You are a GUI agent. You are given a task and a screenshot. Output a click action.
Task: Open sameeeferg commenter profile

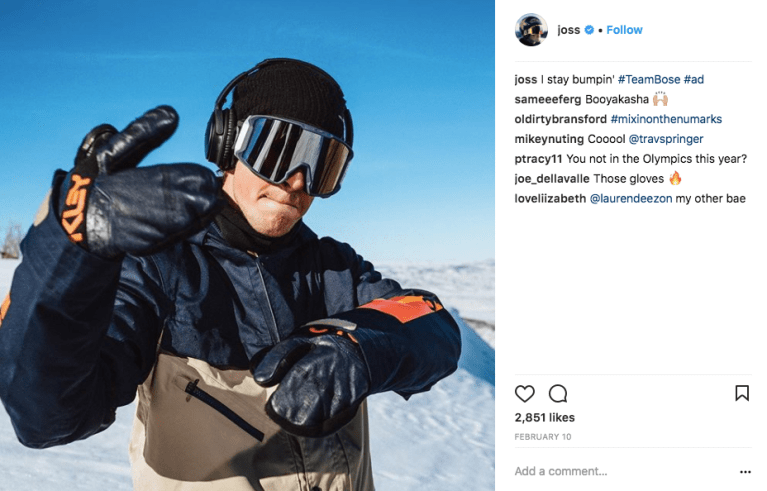click(548, 99)
